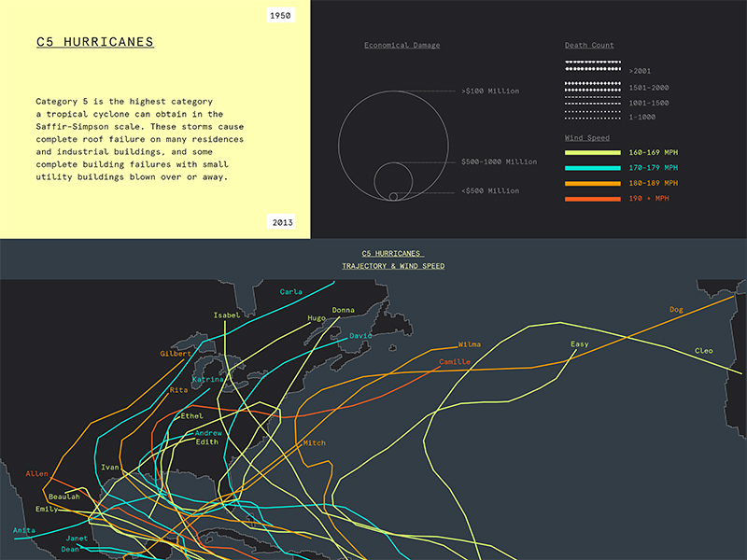The height and width of the screenshot is (560, 747).
Task: Pick the orange 180-189 MPH legend bar
Action: (x=592, y=184)
